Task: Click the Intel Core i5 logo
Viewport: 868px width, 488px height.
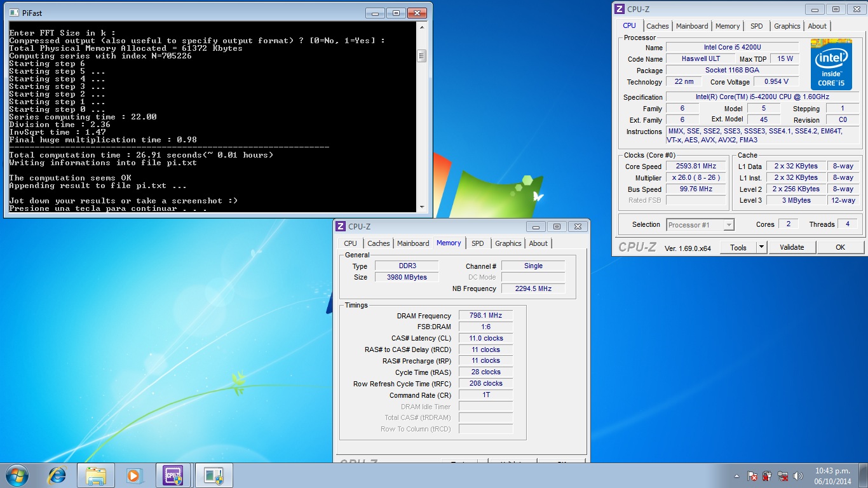Action: pyautogui.click(x=831, y=64)
